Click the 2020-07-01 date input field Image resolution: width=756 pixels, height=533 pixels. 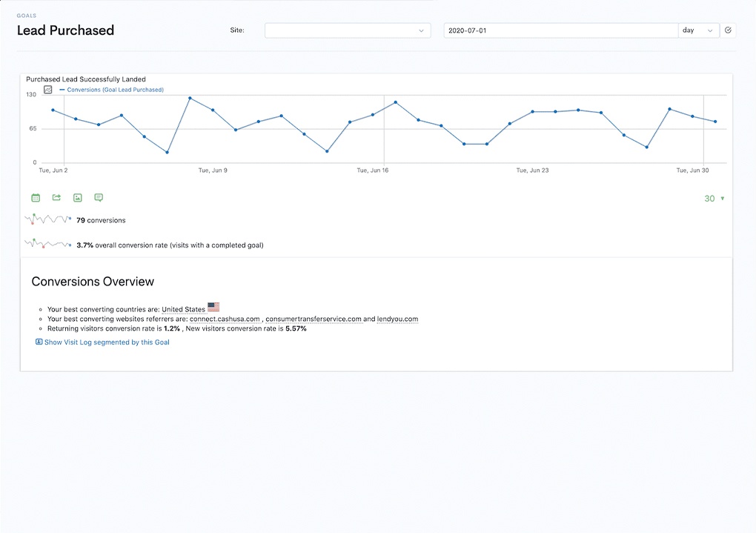click(x=560, y=30)
